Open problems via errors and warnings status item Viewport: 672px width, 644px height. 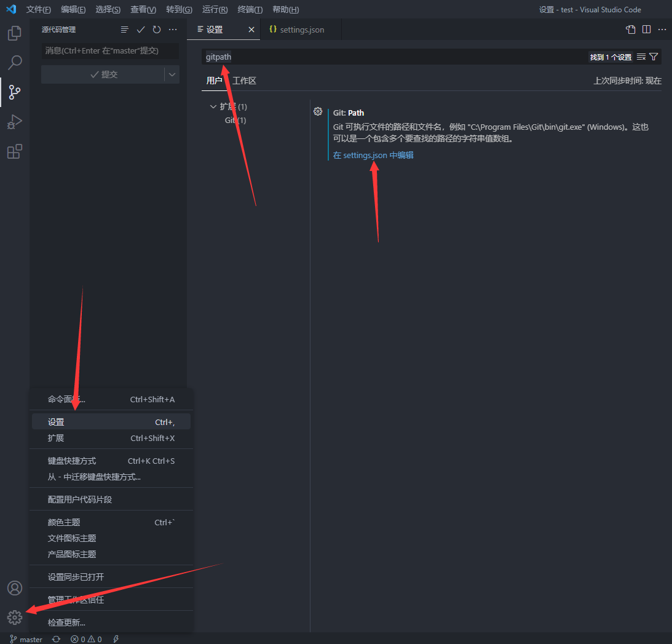(x=86, y=639)
